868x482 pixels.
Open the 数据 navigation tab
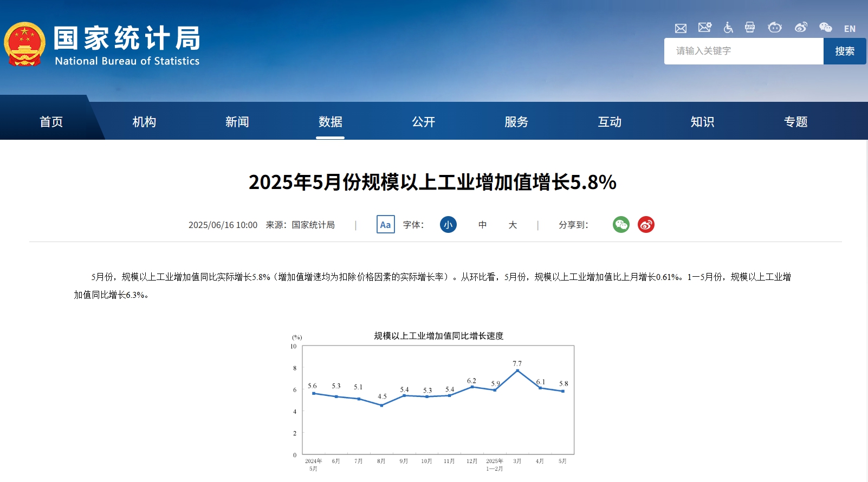pos(330,122)
